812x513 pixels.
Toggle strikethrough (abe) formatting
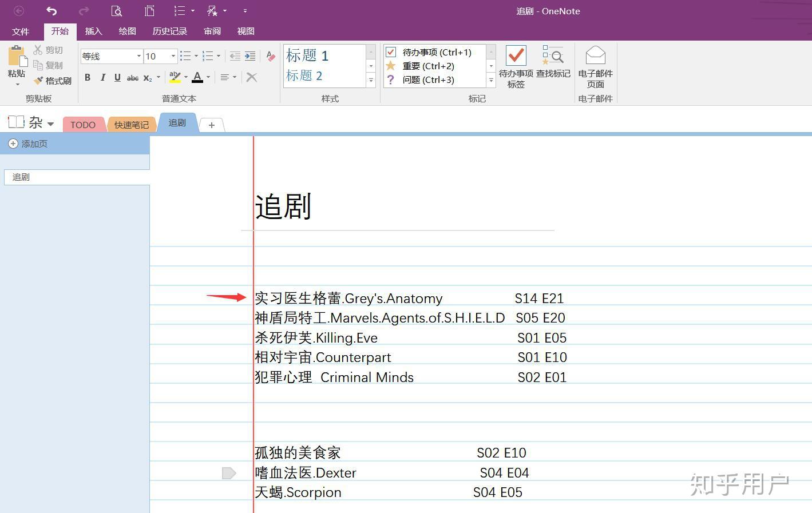pos(132,77)
